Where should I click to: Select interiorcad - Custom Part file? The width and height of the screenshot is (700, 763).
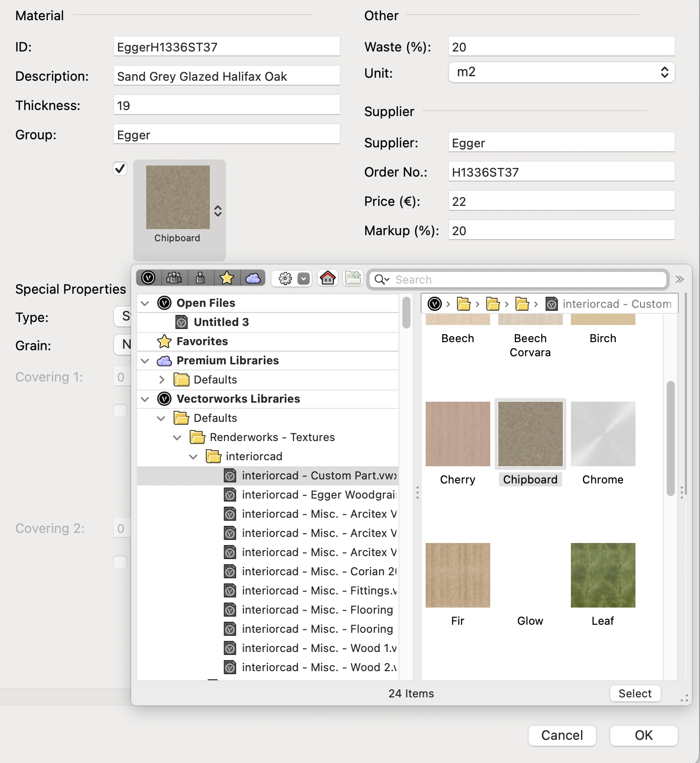point(268,476)
